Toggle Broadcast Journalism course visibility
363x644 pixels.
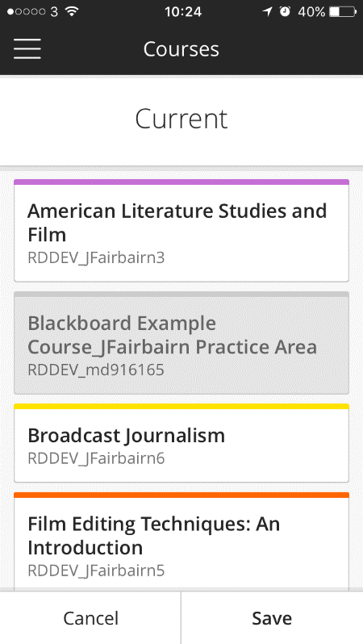click(181, 443)
